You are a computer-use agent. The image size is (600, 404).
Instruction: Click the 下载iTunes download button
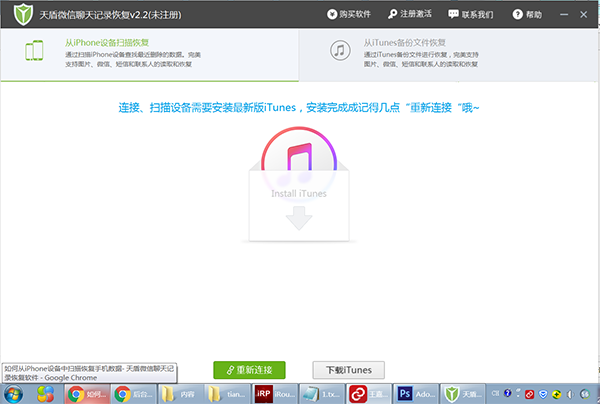coord(349,370)
